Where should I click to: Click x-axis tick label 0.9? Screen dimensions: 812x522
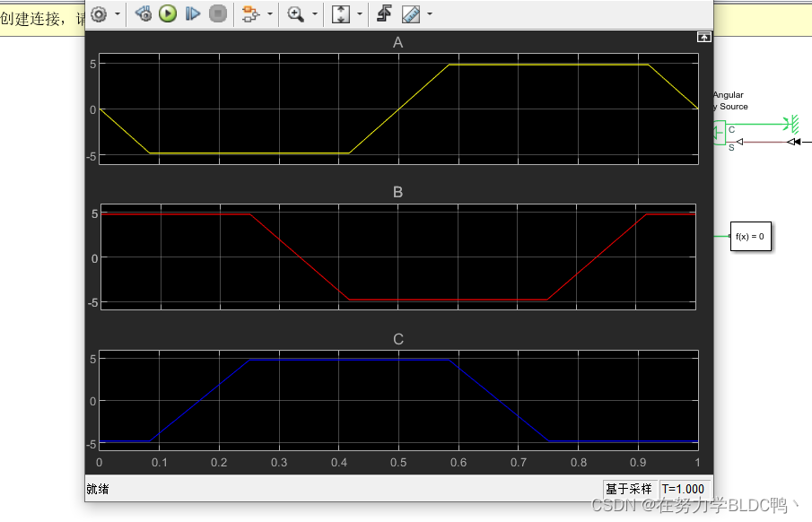(638, 463)
